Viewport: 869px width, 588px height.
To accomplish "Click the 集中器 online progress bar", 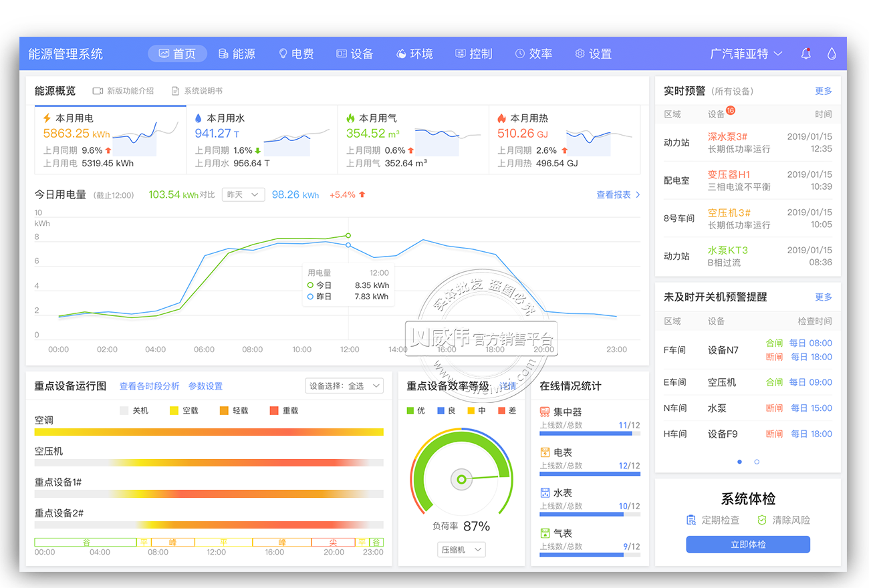I will point(590,434).
